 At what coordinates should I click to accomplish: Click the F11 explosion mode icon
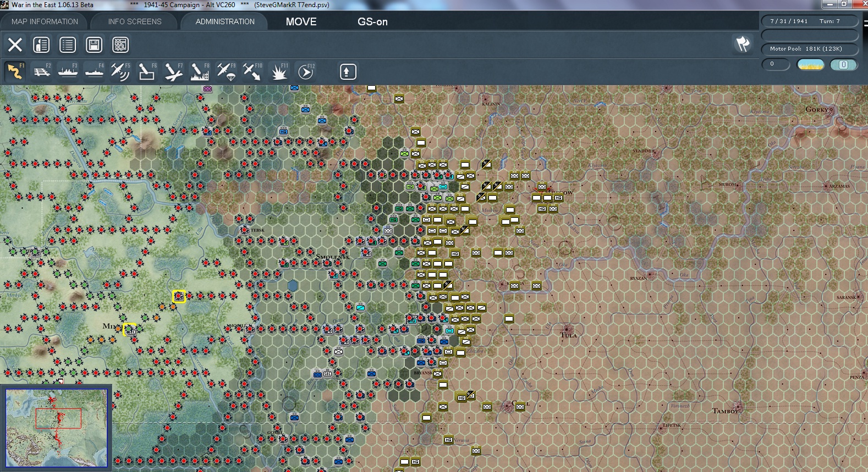coord(279,72)
